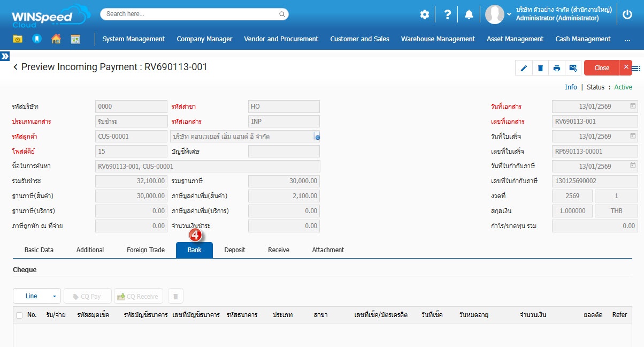The height and width of the screenshot is (347, 644).
Task: Expand the user profile dropdown arrow
Action: 509,14
